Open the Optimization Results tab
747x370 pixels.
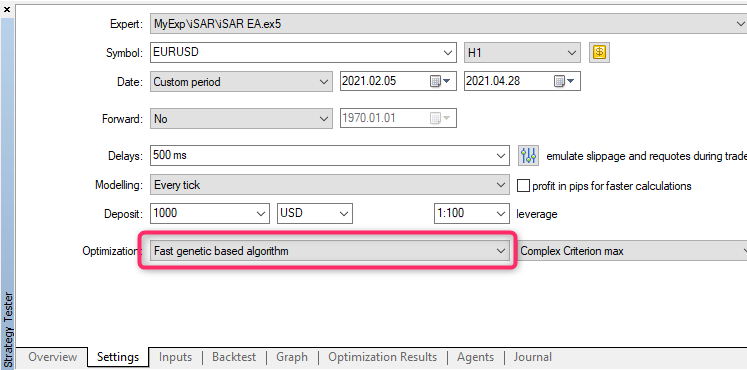(x=382, y=357)
